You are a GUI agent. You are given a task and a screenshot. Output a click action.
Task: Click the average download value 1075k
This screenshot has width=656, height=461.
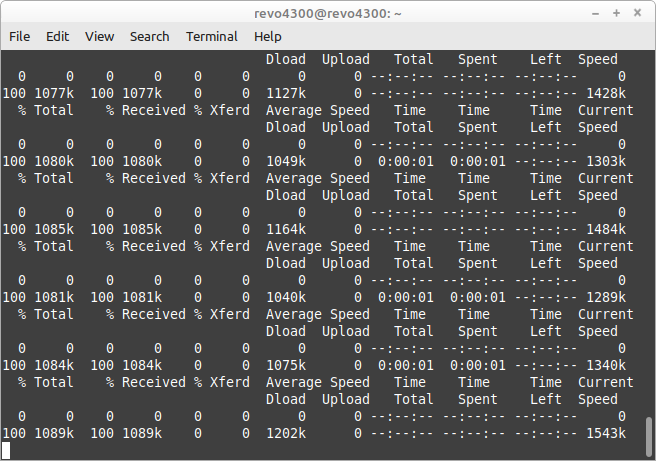[x=286, y=365]
